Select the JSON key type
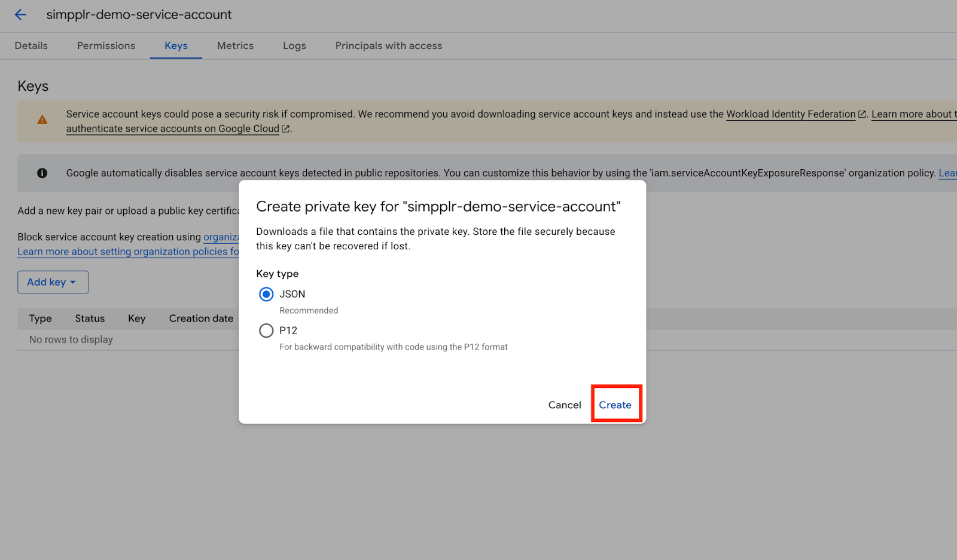 [x=266, y=294]
